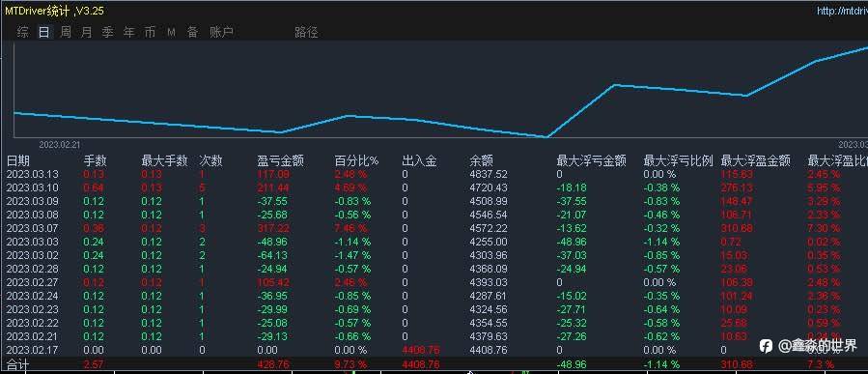The height and width of the screenshot is (374, 868).
Task: Click lots value 0.36
Action: click(94, 228)
